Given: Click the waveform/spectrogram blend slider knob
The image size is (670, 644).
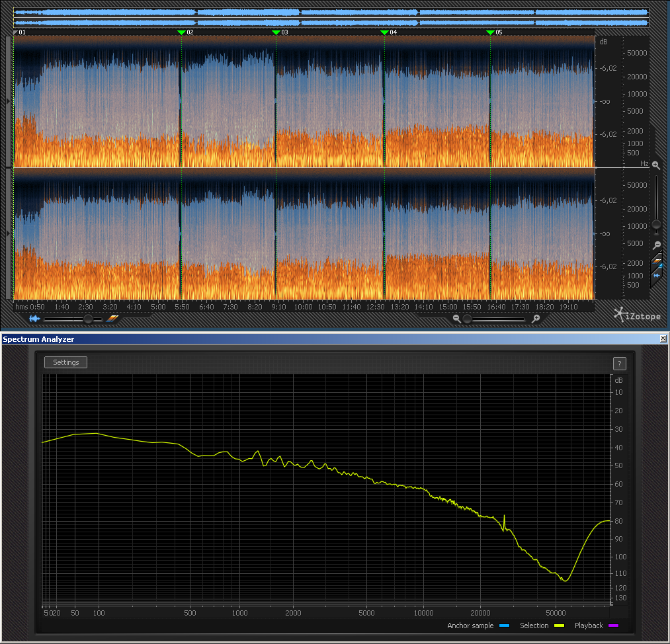Looking at the screenshot, I should point(87,319).
